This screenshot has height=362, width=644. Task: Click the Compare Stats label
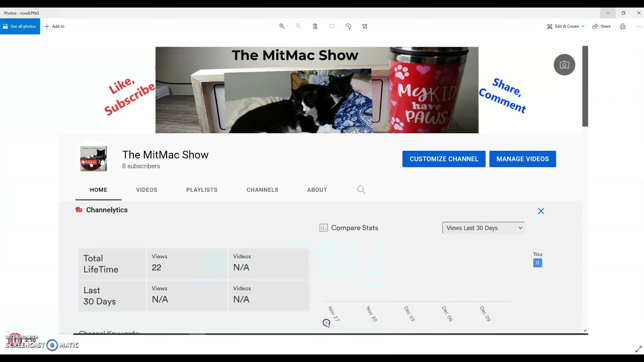pos(354,228)
